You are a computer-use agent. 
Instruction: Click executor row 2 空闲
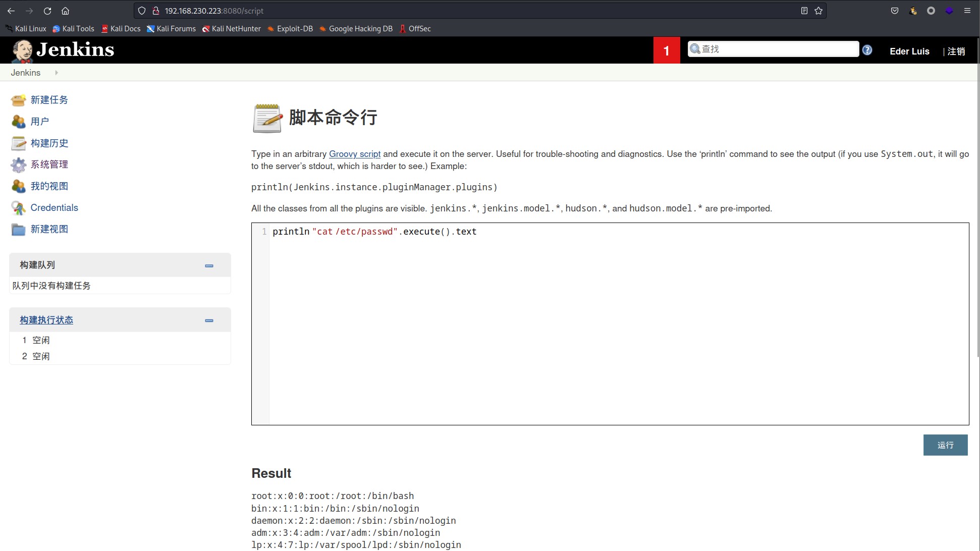pos(120,356)
